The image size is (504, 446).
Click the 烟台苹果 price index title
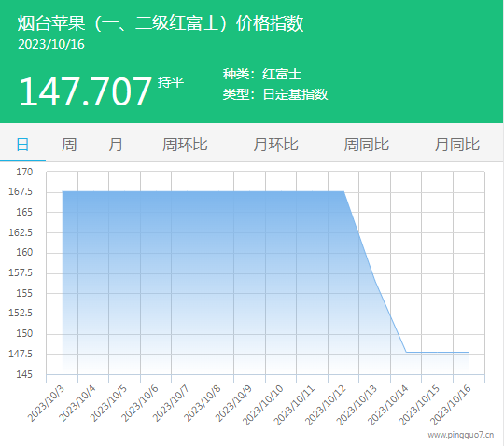[x=161, y=23]
